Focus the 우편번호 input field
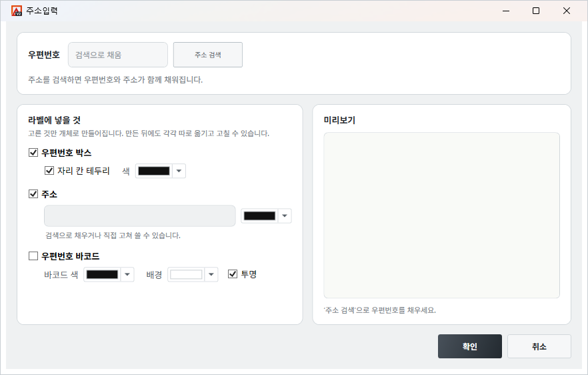The width and height of the screenshot is (588, 375). pos(118,55)
